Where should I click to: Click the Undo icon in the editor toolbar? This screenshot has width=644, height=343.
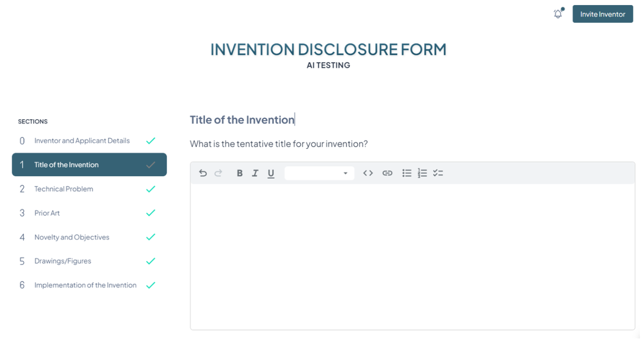[203, 173]
